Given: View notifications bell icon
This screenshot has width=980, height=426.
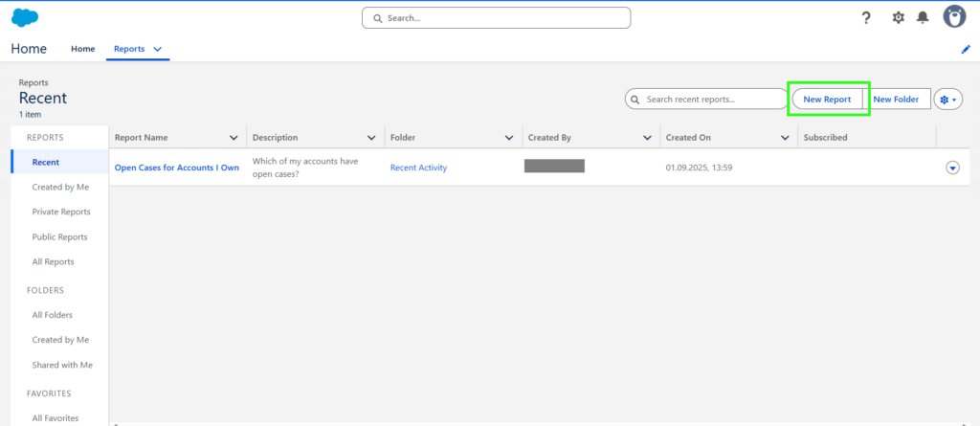Looking at the screenshot, I should click(x=923, y=18).
